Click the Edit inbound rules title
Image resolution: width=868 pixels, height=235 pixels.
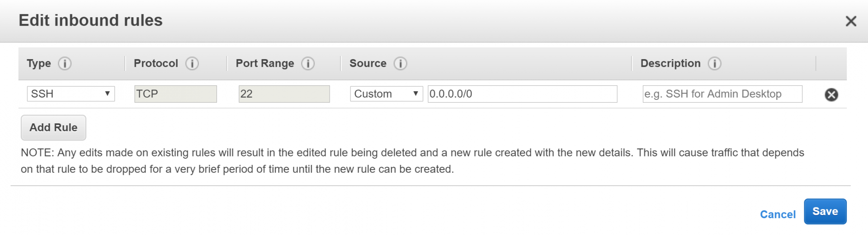90,21
